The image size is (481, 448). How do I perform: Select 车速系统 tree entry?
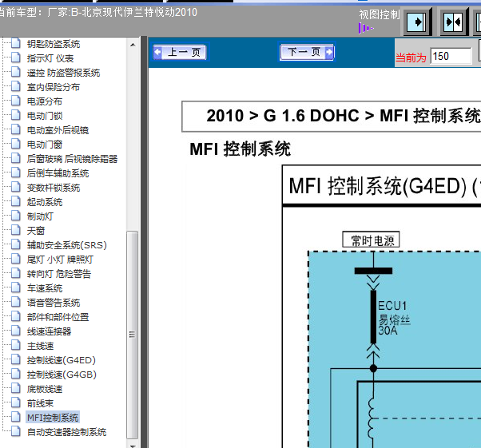(45, 288)
